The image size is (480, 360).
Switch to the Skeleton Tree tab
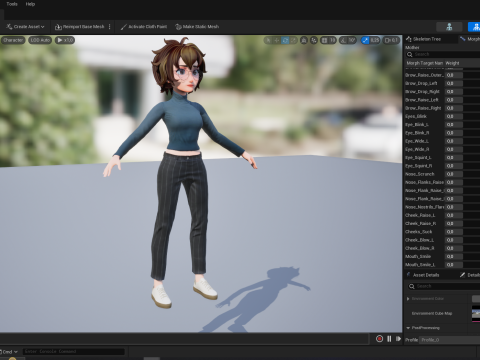(427, 39)
